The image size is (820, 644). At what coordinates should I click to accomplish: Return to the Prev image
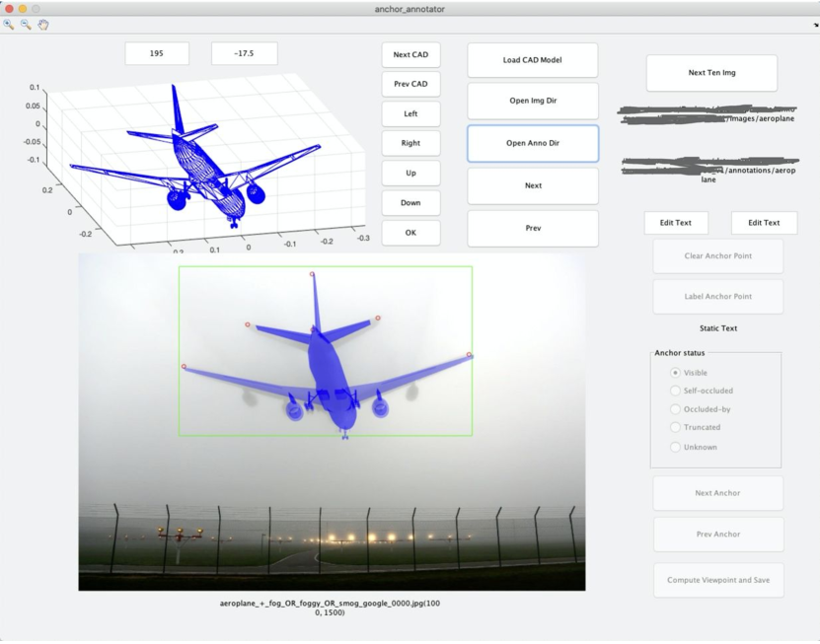pyautogui.click(x=533, y=229)
